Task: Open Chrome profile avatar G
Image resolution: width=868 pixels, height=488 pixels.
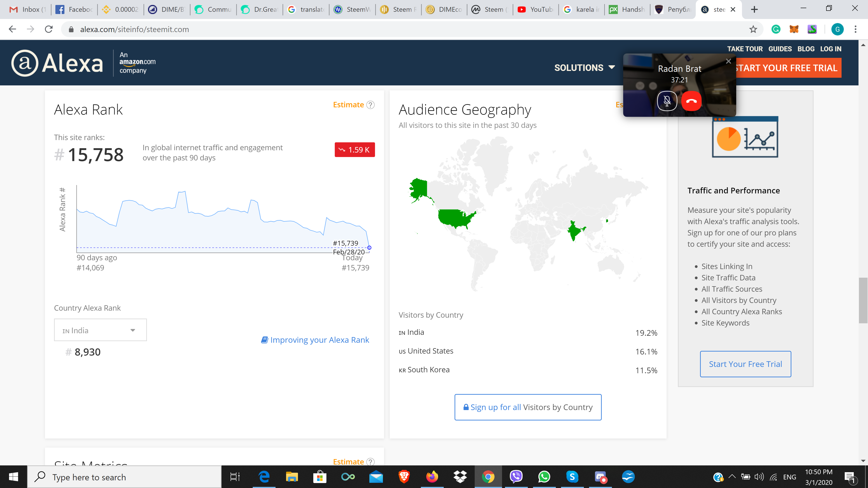Action: 837,29
